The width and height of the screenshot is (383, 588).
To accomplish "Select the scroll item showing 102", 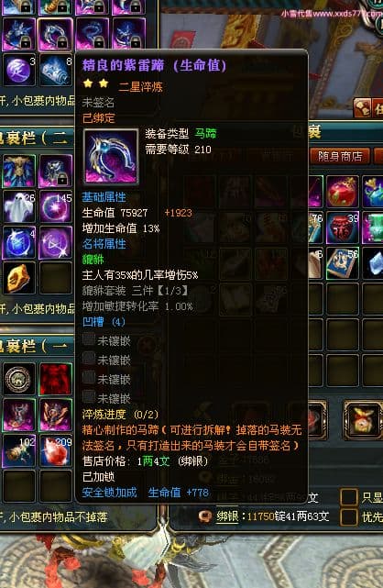I will click(19, 451).
